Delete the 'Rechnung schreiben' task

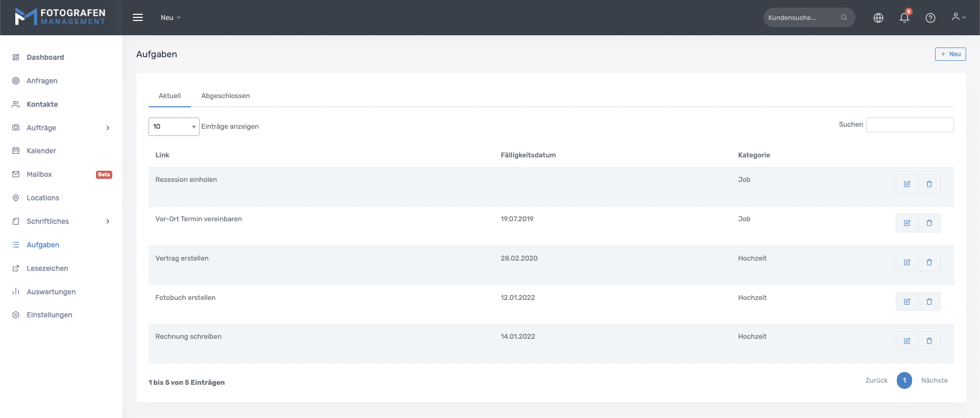click(929, 341)
